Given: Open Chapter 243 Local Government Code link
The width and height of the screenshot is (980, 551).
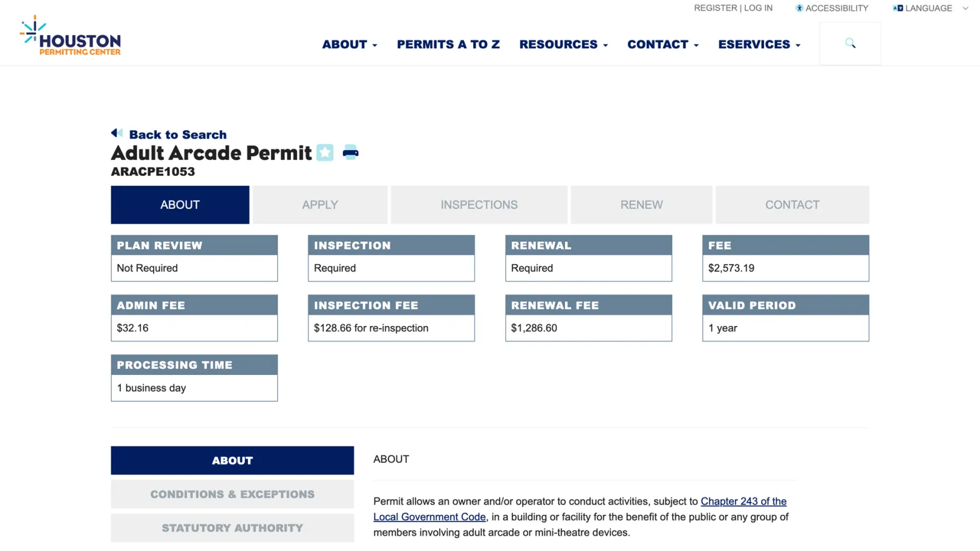Looking at the screenshot, I should pyautogui.click(x=580, y=509).
